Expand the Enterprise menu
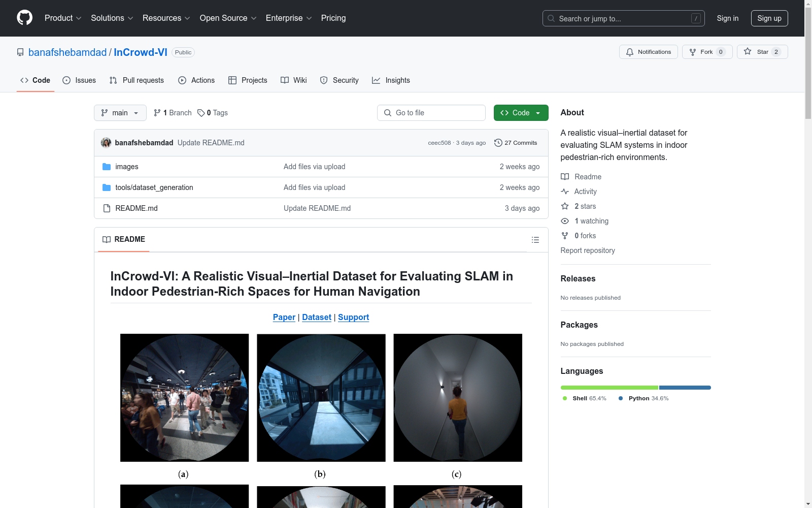Viewport: 812px width, 508px height. click(289, 18)
